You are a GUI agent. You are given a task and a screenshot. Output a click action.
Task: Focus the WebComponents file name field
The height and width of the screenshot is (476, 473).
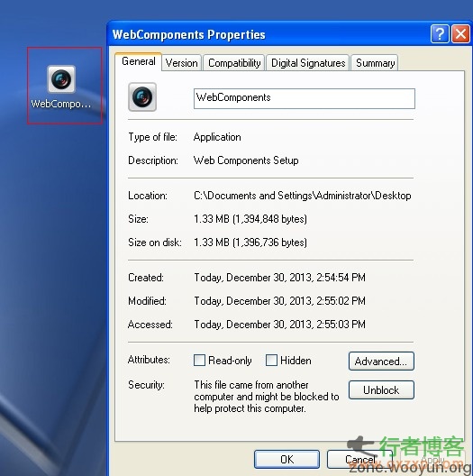click(x=305, y=98)
